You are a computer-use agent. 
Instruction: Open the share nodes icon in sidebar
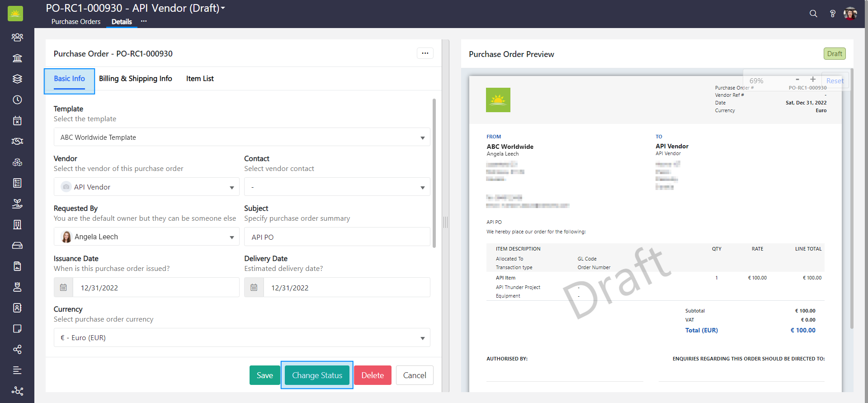pos(17,349)
